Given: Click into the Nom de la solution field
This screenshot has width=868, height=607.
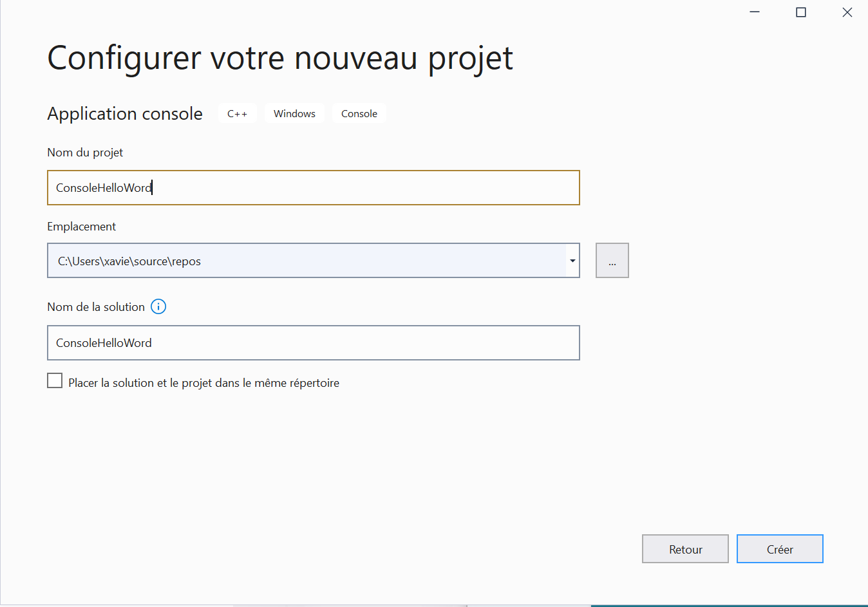Looking at the screenshot, I should coord(313,343).
